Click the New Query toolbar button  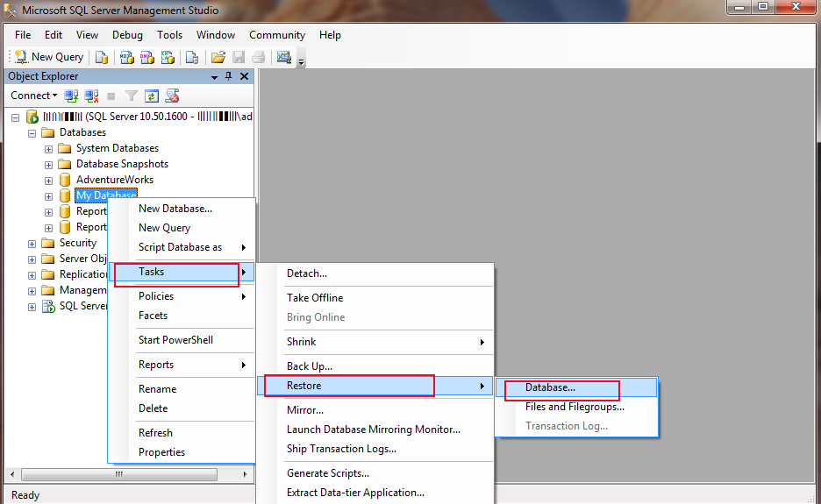coord(49,57)
